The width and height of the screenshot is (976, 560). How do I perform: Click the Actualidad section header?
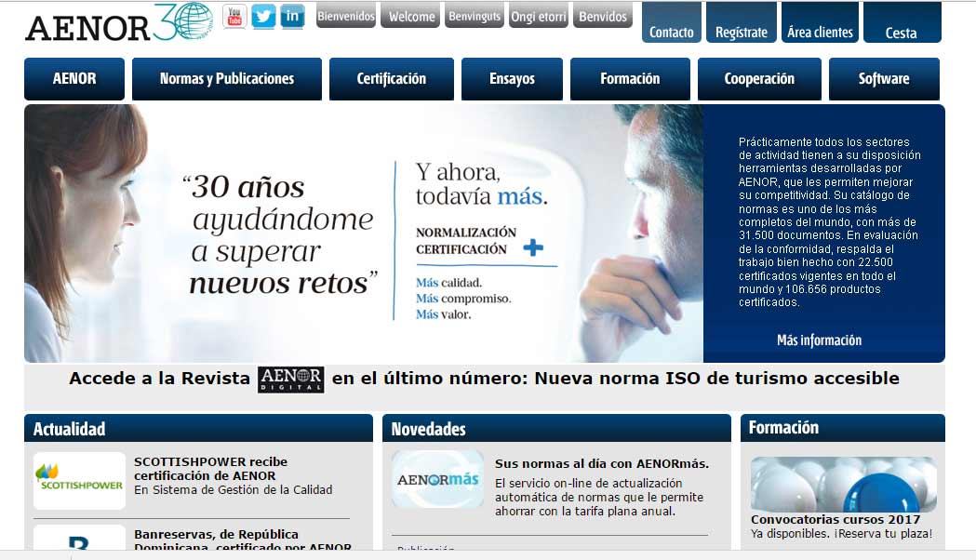click(198, 428)
